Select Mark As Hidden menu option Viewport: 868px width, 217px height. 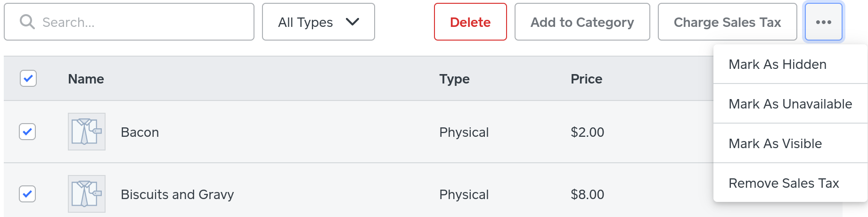click(777, 65)
